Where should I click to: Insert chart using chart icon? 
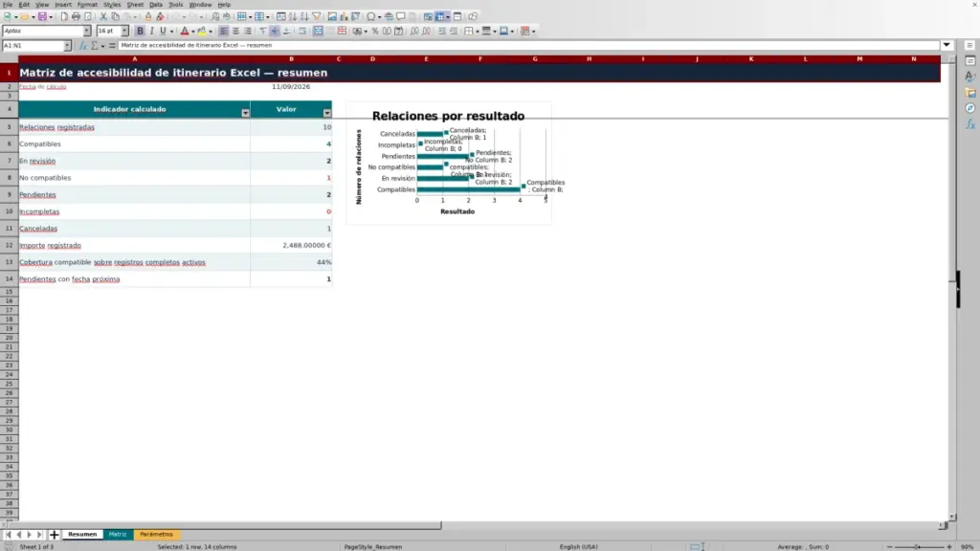(344, 17)
